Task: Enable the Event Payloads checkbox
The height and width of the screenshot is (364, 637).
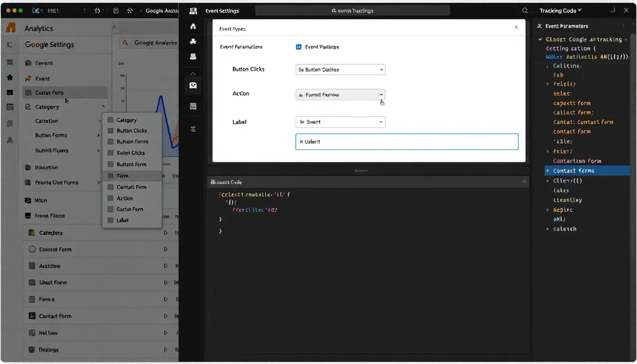Action: (299, 46)
